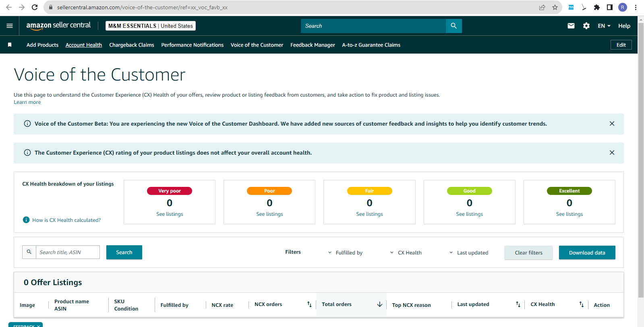The height and width of the screenshot is (327, 644).
Task: Click the Download data button
Action: click(x=587, y=252)
